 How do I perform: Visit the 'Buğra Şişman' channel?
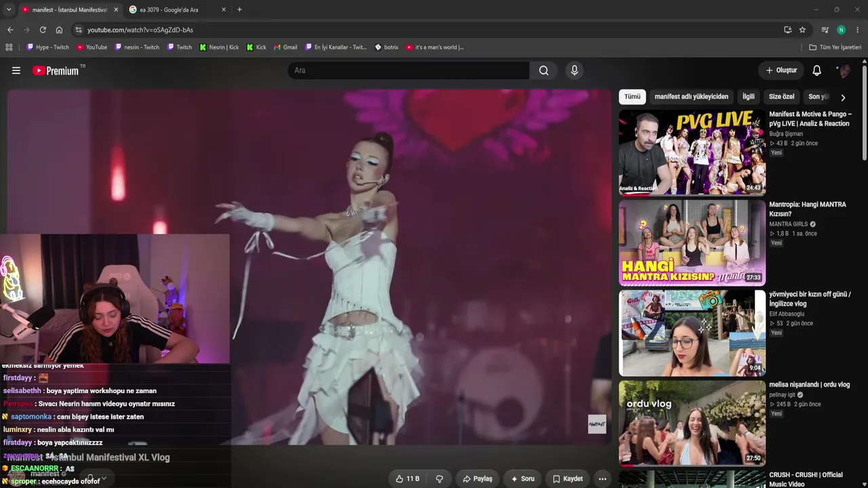(x=786, y=134)
